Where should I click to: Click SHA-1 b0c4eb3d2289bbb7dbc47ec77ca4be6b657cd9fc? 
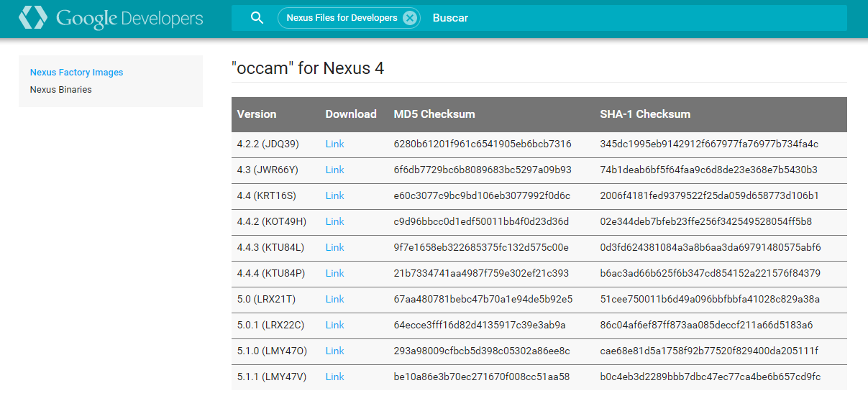click(710, 377)
